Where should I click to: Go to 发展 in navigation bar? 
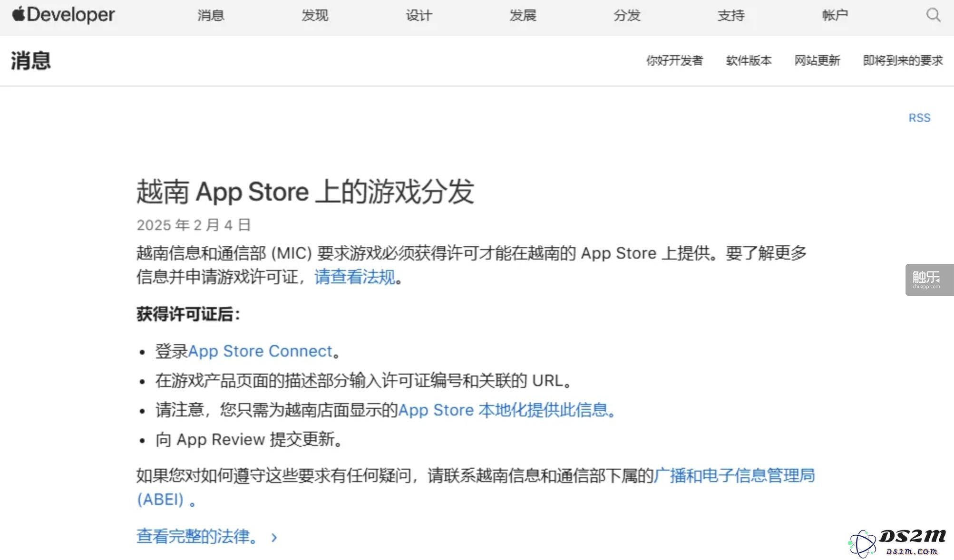pyautogui.click(x=523, y=15)
